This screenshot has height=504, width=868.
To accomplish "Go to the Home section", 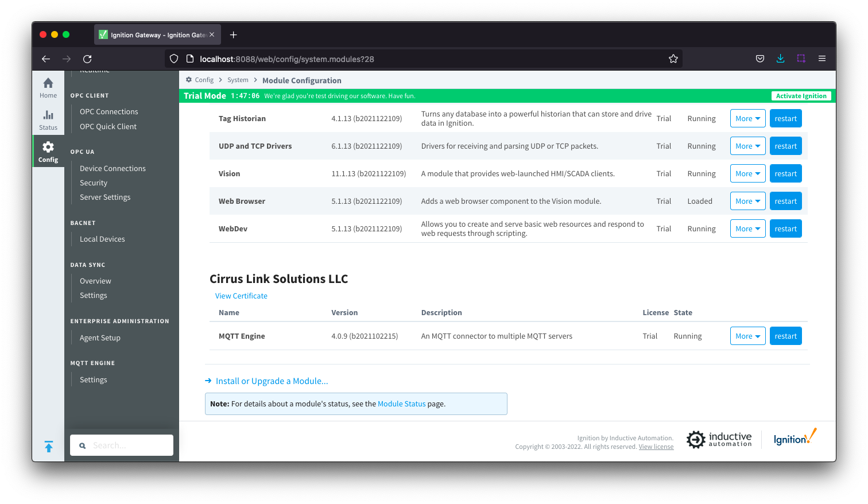I will [x=48, y=87].
